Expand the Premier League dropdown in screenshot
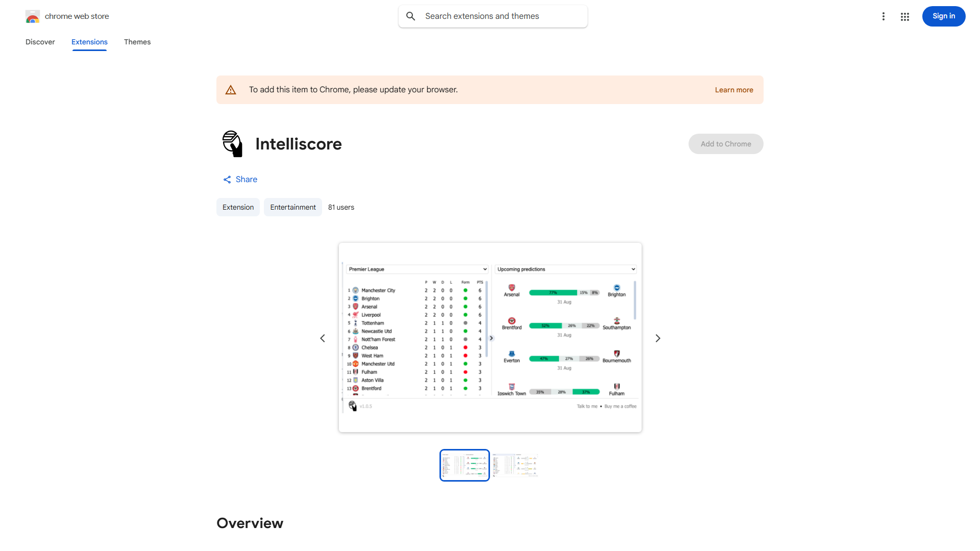This screenshot has height=551, width=980. pyautogui.click(x=418, y=269)
